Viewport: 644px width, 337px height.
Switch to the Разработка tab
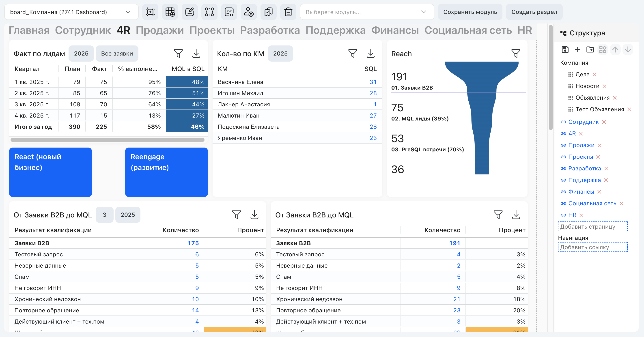[x=270, y=30]
